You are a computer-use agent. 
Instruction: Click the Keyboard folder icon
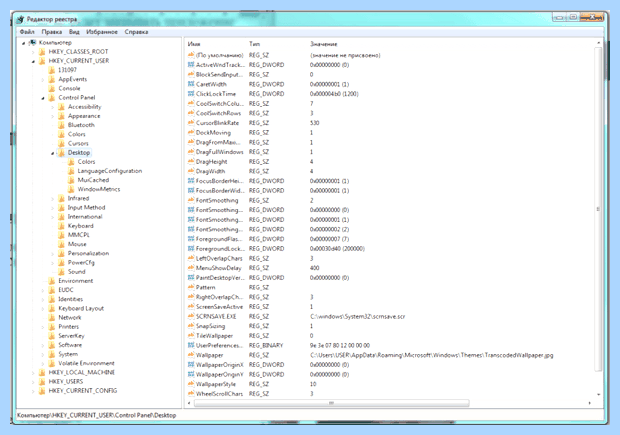61,226
